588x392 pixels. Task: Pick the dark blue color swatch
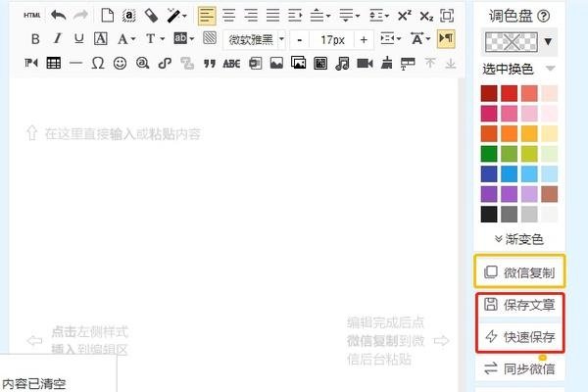tap(489, 173)
